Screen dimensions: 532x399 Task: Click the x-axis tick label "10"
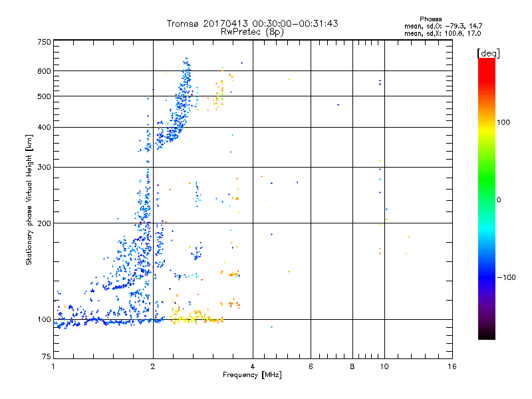[x=384, y=366]
